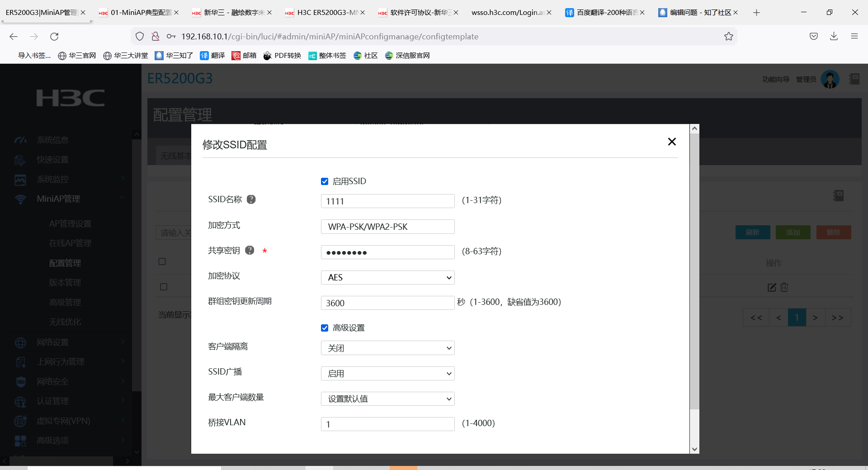Open 版本管理 submenu item
Image resolution: width=868 pixels, height=470 pixels.
[65, 283]
